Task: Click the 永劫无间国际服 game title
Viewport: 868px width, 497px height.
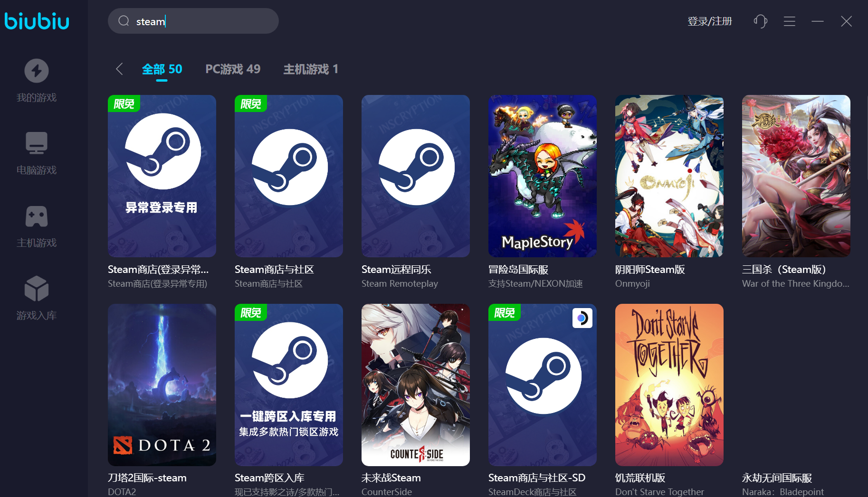Action: tap(777, 478)
